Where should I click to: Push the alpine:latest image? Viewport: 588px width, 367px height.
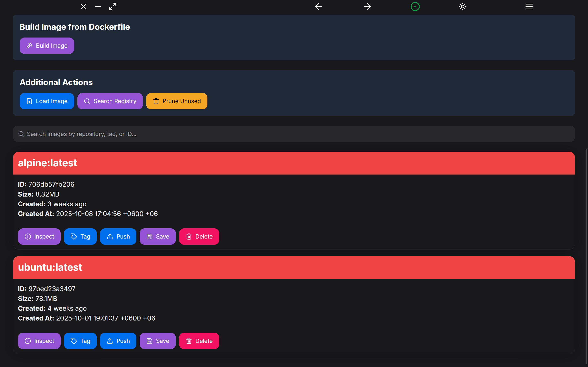(118, 237)
